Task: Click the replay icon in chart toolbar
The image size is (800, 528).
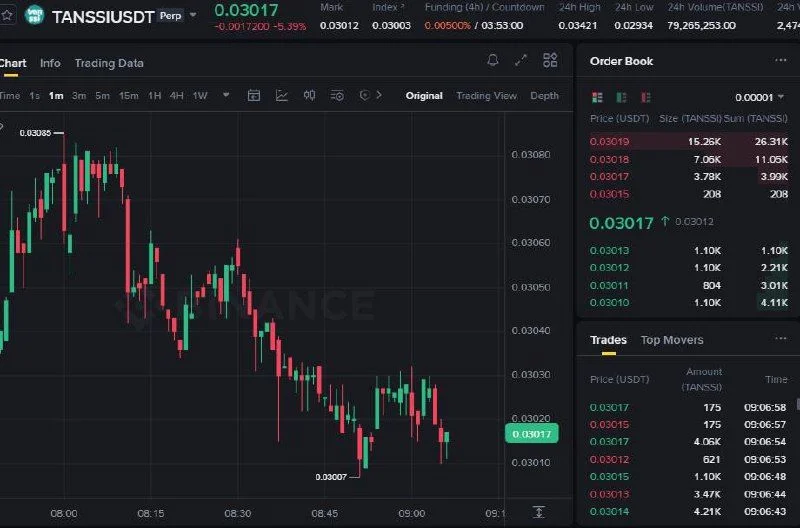Action: coord(364,95)
